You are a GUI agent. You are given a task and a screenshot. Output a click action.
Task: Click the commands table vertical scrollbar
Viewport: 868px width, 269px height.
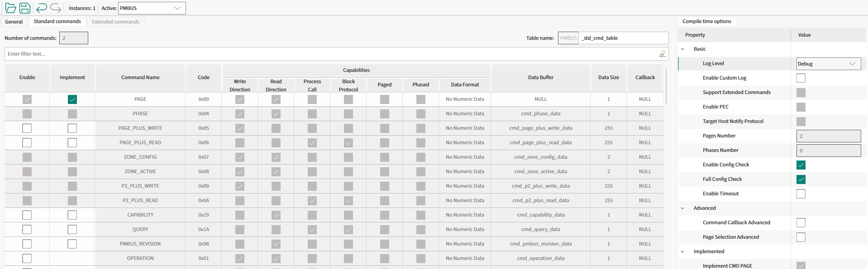666,86
